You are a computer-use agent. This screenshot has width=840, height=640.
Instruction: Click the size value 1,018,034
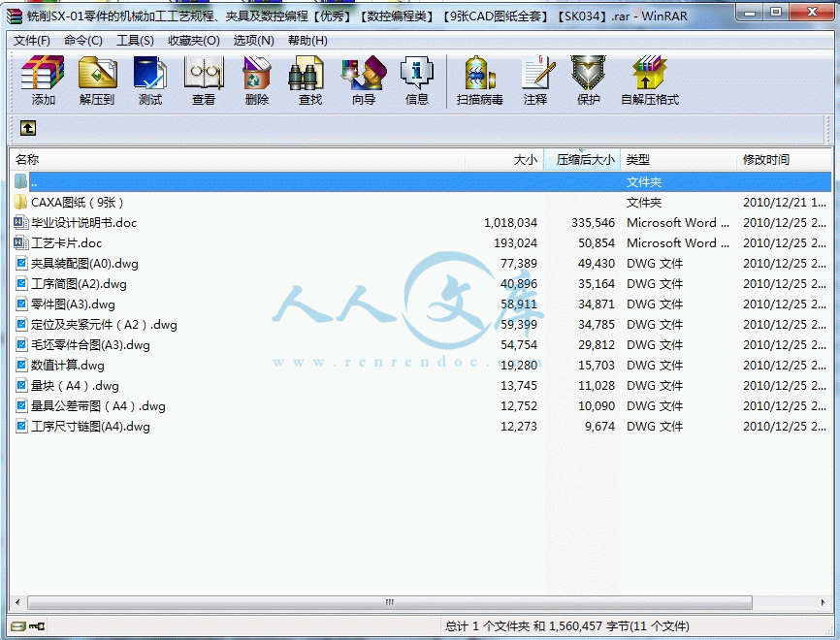click(x=510, y=223)
